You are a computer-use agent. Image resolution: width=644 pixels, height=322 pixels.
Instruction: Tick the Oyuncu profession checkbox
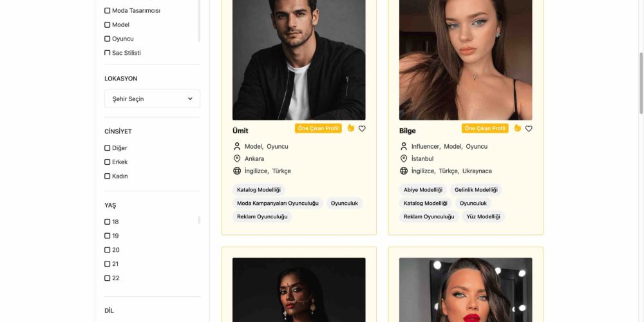click(108, 39)
